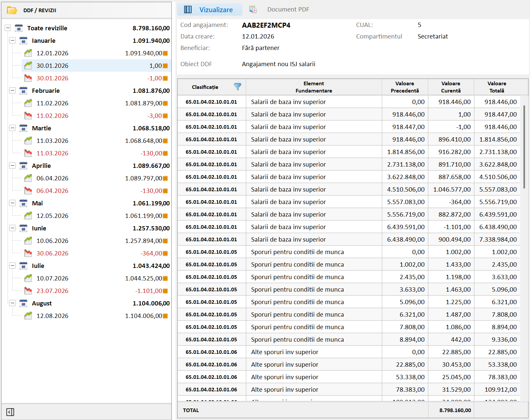This screenshot has height=420, width=530.
Task: Collapse the Ianuarie month node
Action: point(13,40)
